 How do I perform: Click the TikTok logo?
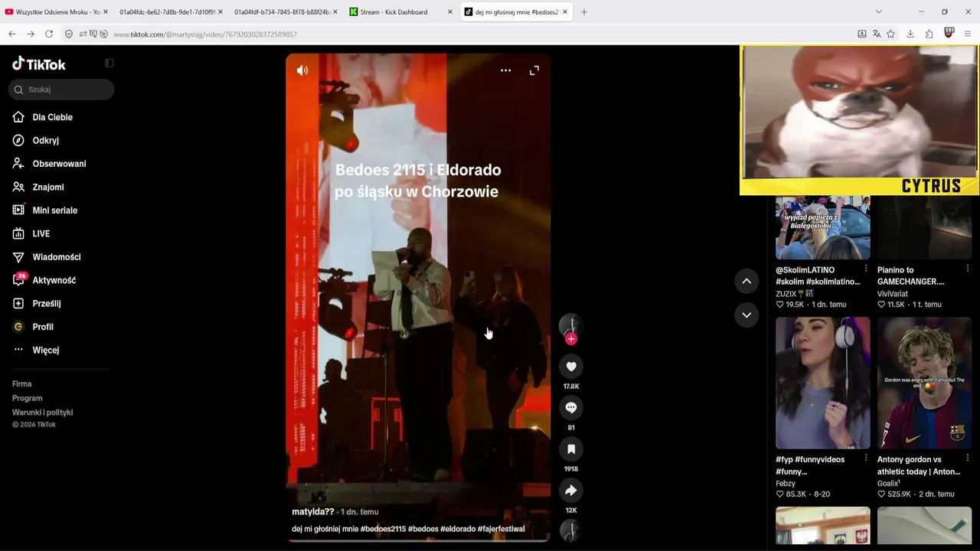point(39,64)
